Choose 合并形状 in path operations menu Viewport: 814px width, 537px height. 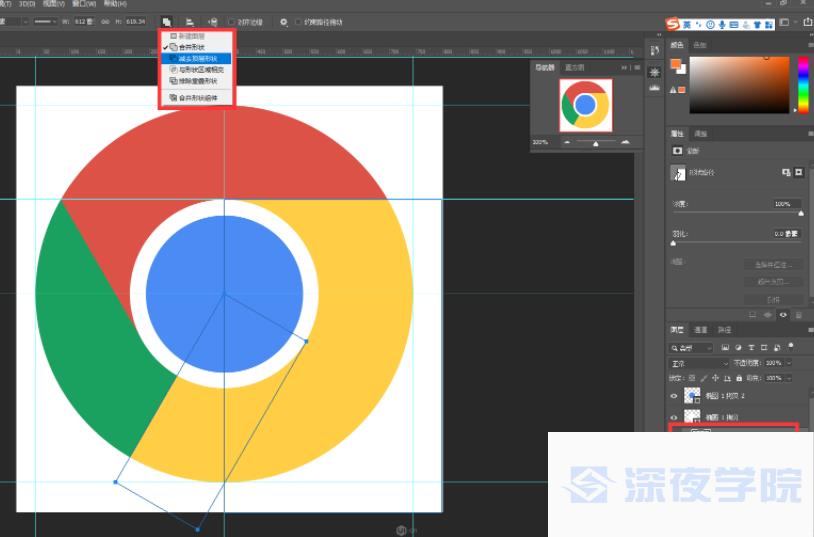[196, 47]
